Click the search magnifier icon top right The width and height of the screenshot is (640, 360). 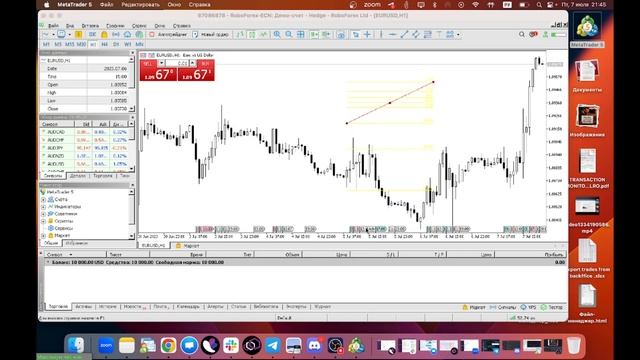coord(522,35)
